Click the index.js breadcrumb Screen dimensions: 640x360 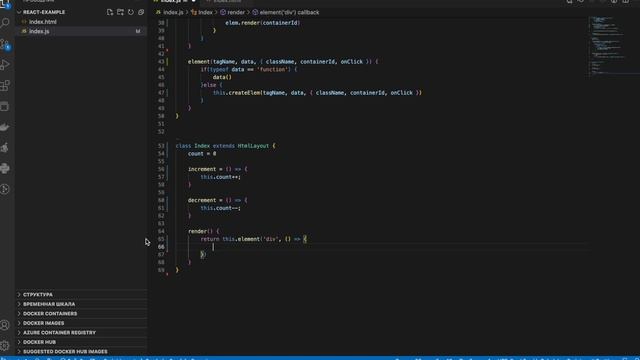click(173, 12)
